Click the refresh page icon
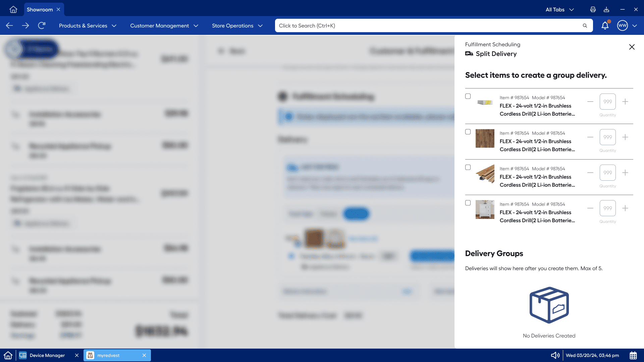 click(x=42, y=25)
